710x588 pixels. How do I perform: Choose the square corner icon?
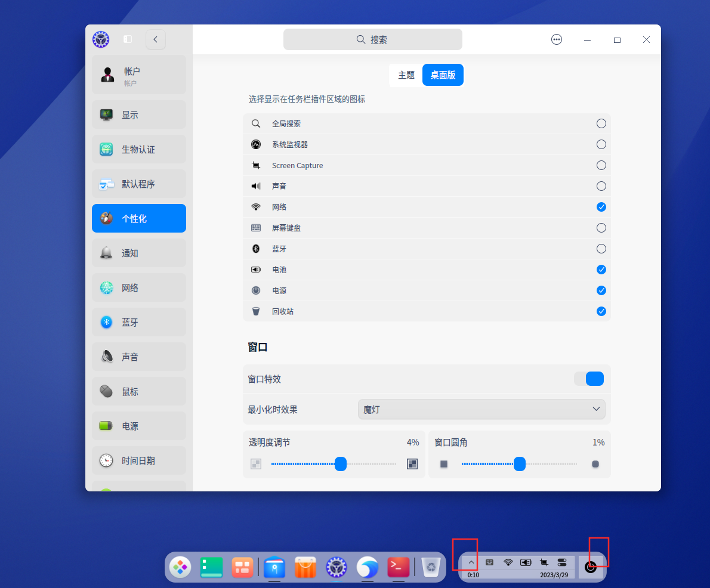pos(444,464)
